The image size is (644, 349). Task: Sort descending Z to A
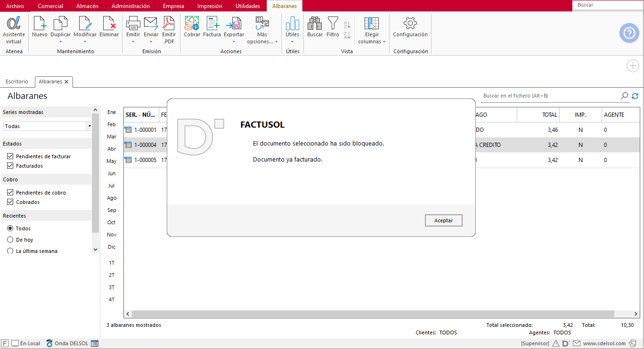[347, 35]
